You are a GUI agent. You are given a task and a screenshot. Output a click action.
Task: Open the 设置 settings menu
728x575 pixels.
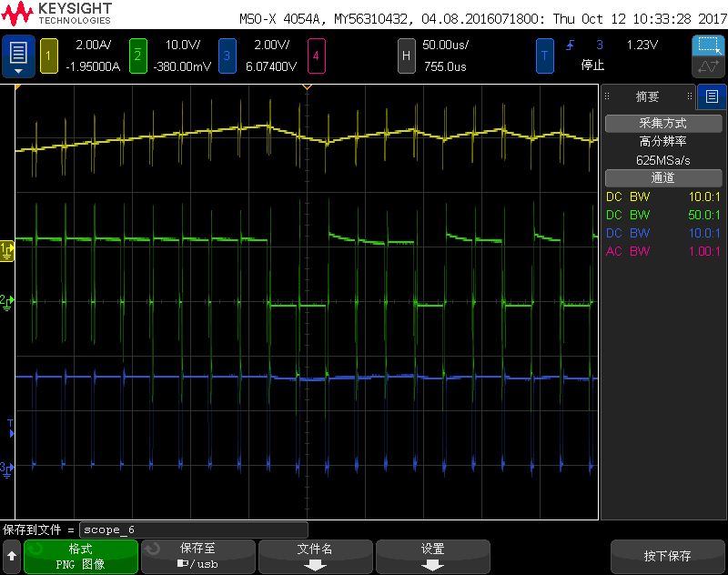click(x=433, y=556)
